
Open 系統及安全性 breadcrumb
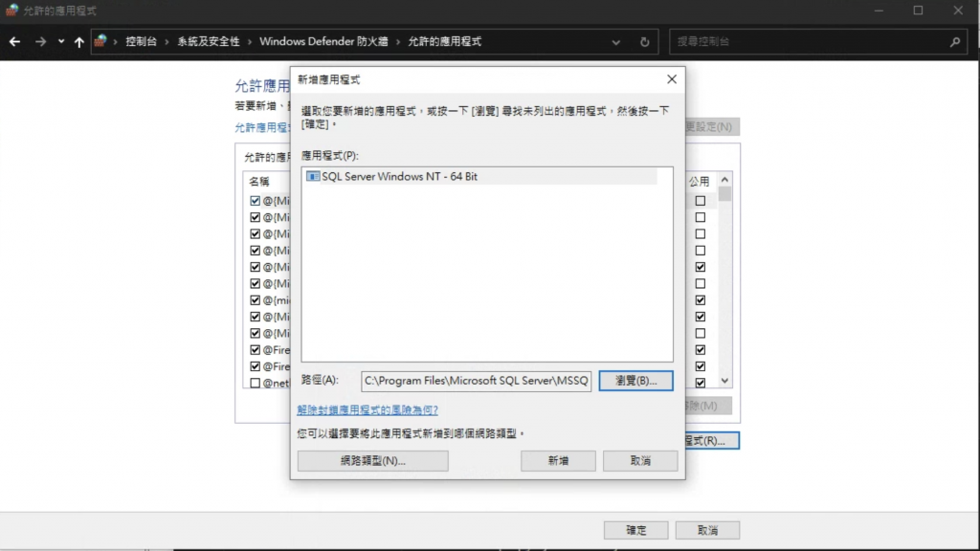pyautogui.click(x=208, y=41)
